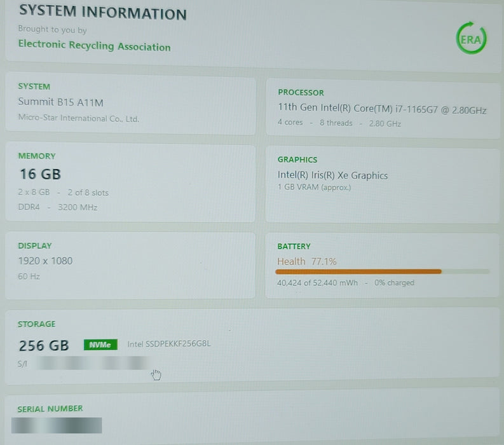Select the MEMORY section label

(x=37, y=156)
